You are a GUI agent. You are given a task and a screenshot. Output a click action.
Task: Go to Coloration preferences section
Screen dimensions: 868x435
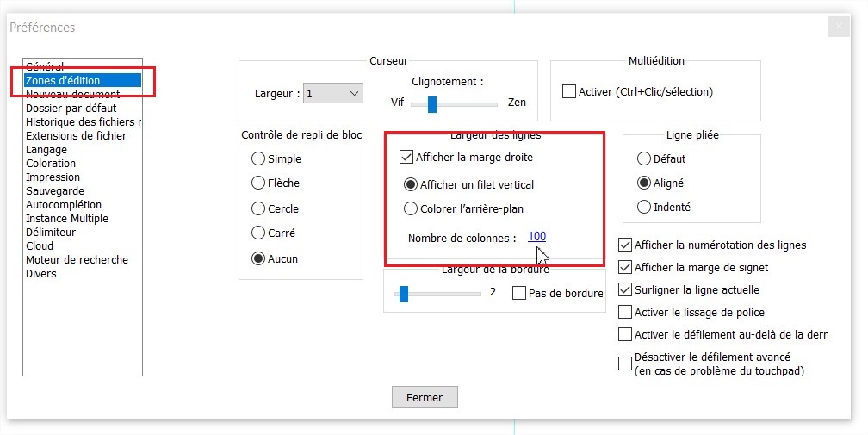point(51,164)
